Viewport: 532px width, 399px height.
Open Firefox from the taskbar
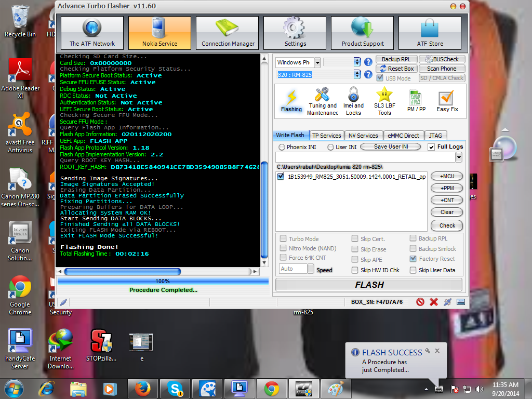[142, 388]
